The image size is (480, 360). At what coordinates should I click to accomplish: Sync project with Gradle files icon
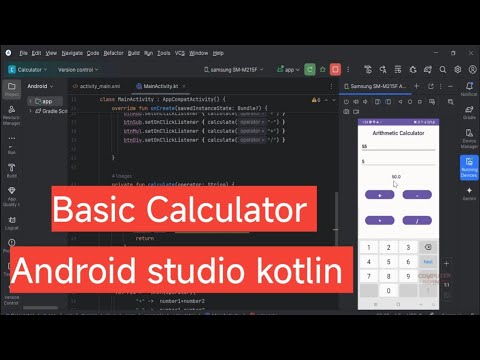(x=428, y=69)
